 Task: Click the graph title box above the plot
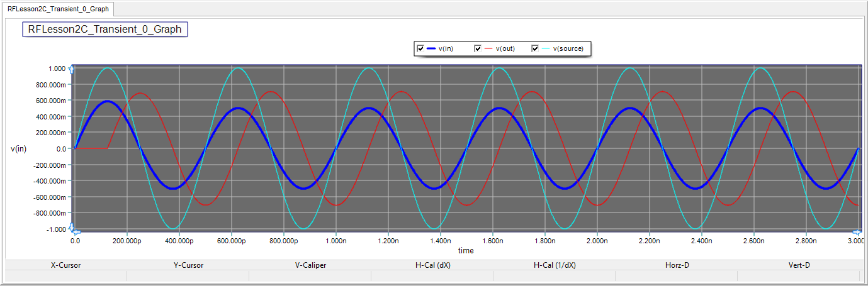click(105, 30)
